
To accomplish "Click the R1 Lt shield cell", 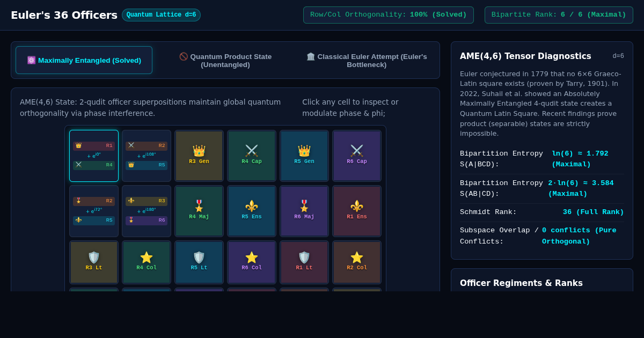I will (304, 262).
